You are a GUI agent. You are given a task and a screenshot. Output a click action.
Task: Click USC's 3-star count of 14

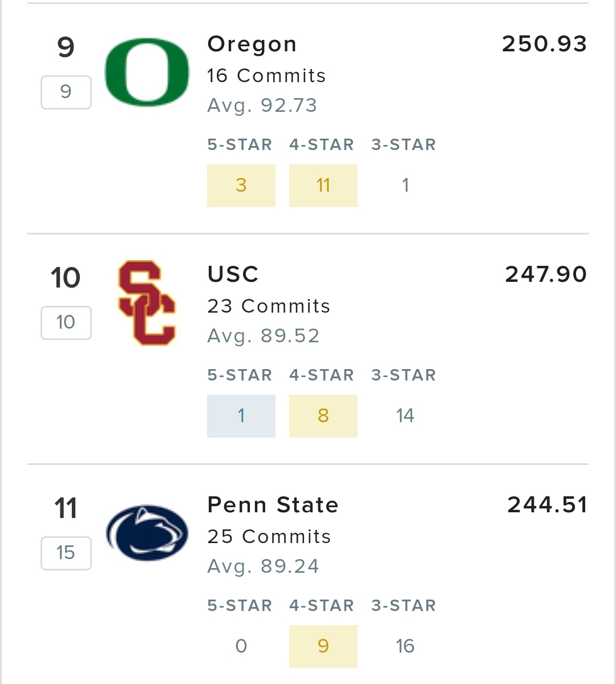pyautogui.click(x=405, y=416)
